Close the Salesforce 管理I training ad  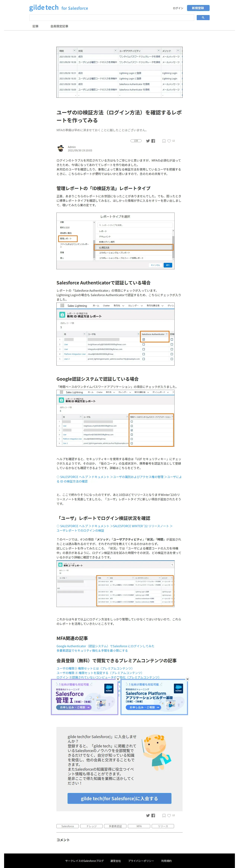coord(118,679)
